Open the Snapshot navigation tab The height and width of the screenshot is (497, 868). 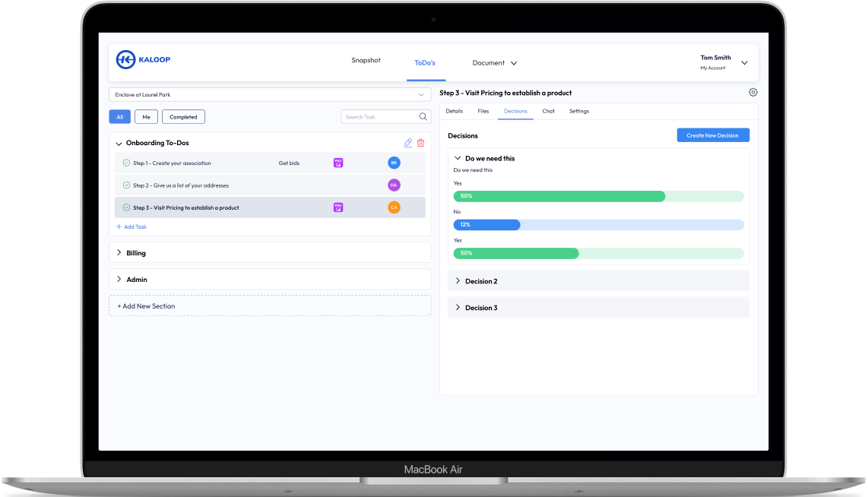pyautogui.click(x=366, y=61)
